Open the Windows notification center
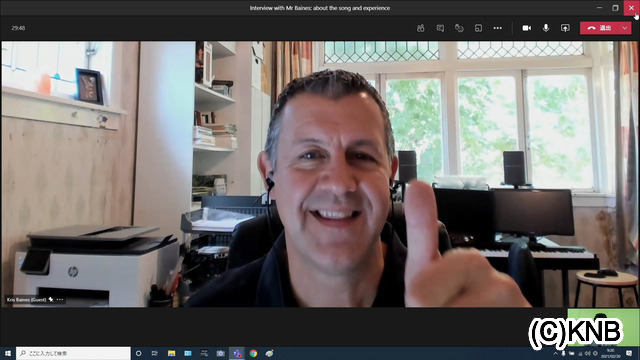Screen dimensions: 640x360 click(629, 353)
